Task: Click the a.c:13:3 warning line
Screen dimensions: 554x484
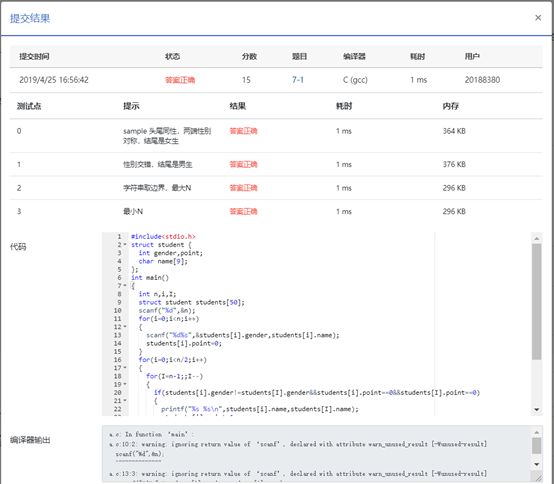Action: click(298, 473)
